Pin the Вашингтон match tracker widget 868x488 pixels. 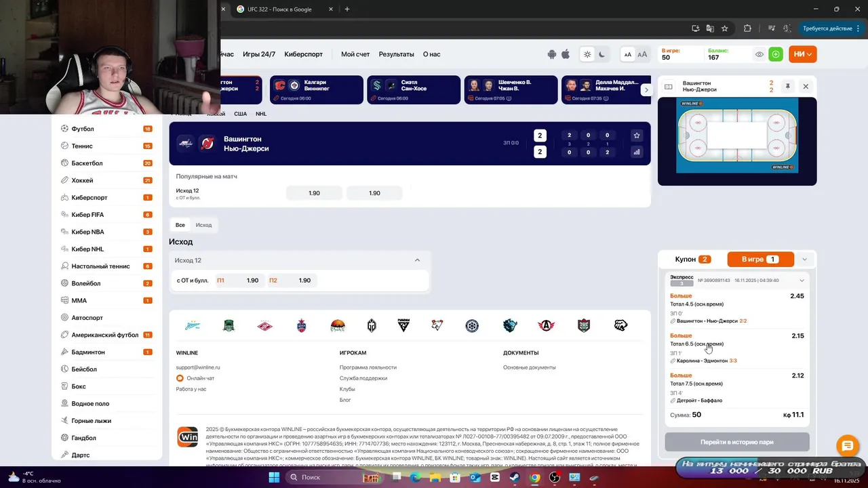788,87
